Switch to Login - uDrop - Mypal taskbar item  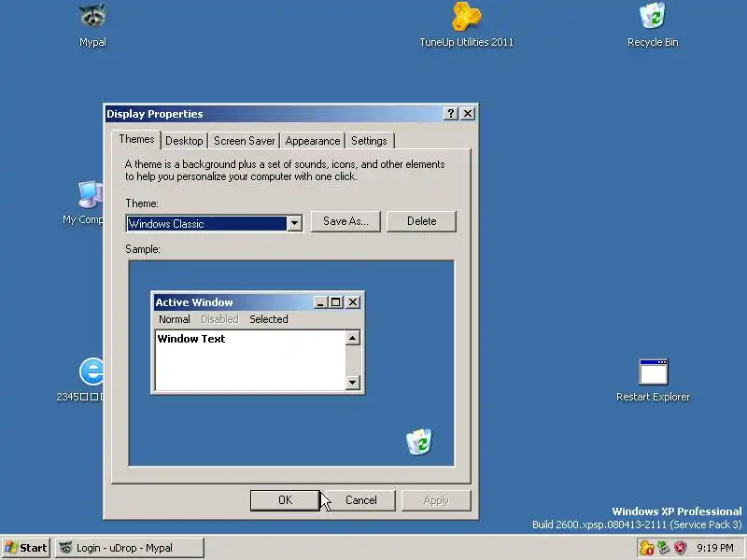[130, 548]
